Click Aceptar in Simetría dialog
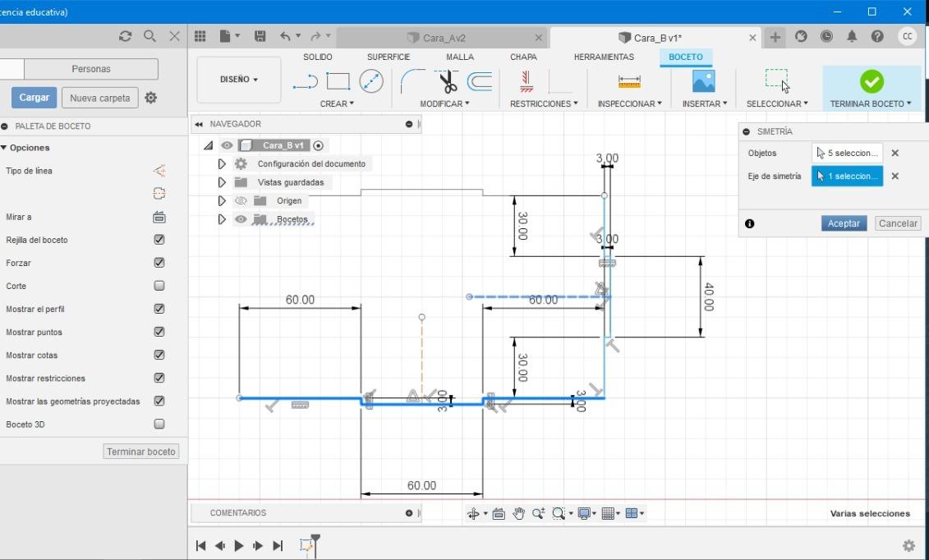929x560 pixels. coord(844,223)
